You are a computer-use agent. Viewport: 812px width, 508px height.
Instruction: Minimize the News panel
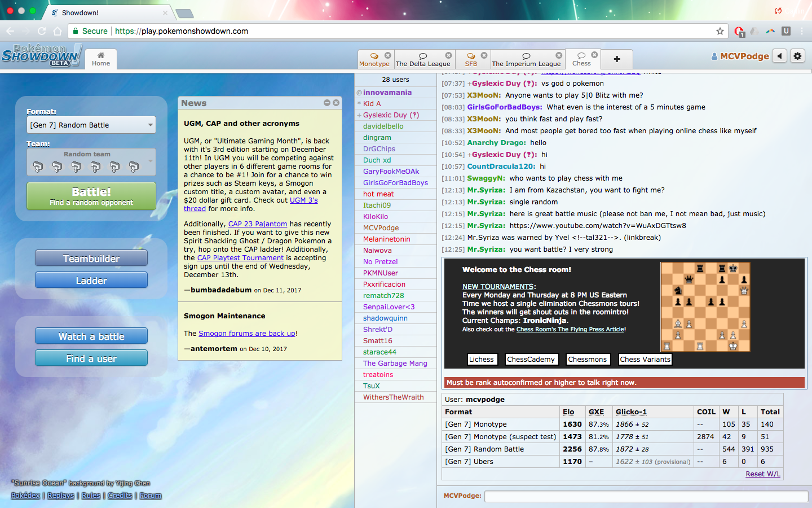(x=327, y=103)
